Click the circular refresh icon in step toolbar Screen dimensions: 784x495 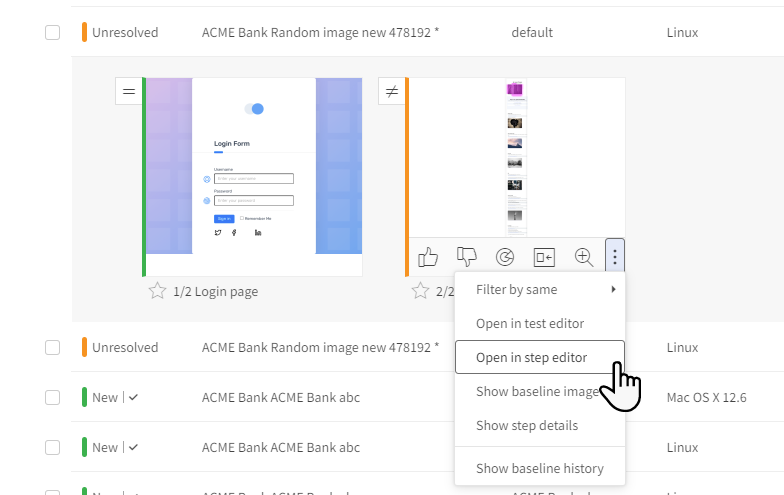pos(505,258)
